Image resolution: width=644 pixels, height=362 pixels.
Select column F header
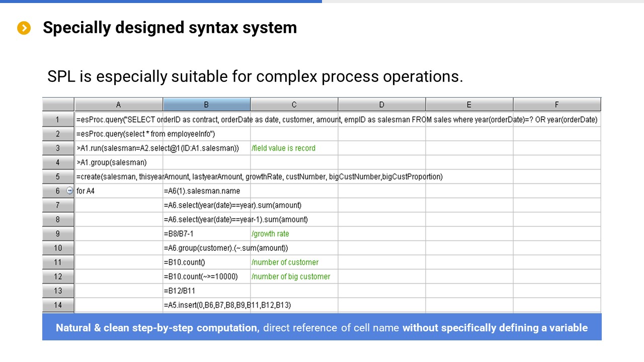click(556, 105)
